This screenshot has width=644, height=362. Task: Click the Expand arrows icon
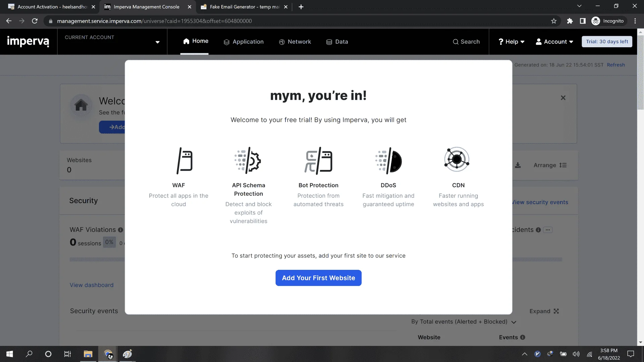[556, 311]
